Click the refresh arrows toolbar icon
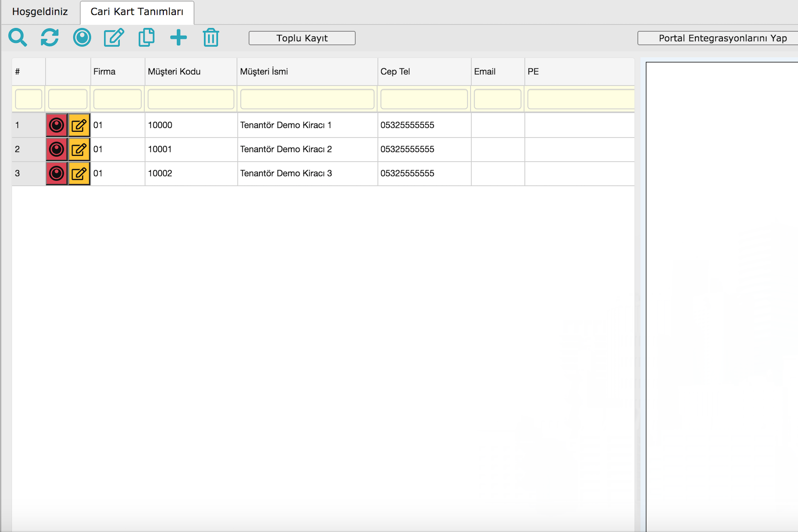 49,38
